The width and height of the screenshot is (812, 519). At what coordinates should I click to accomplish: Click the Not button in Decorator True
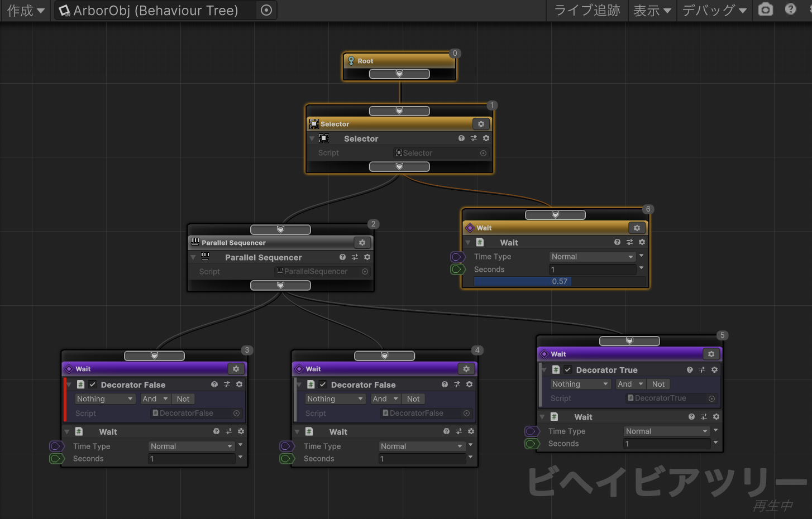click(x=658, y=384)
